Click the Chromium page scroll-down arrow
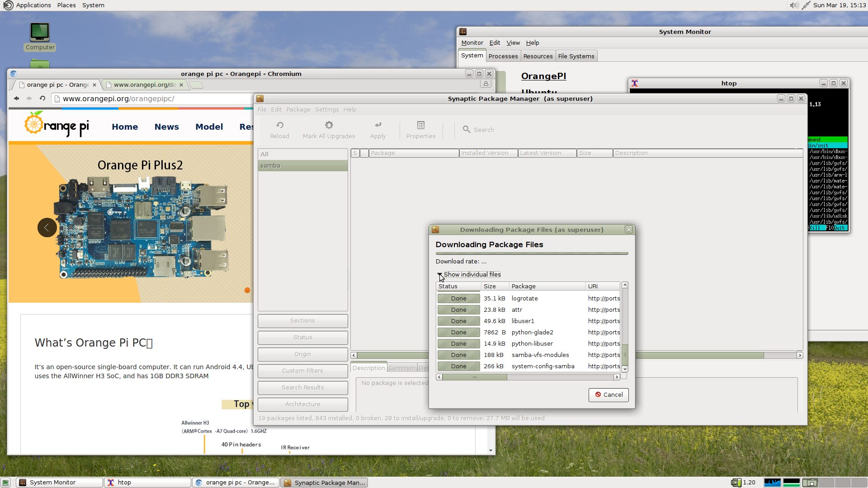 pyautogui.click(x=491, y=450)
